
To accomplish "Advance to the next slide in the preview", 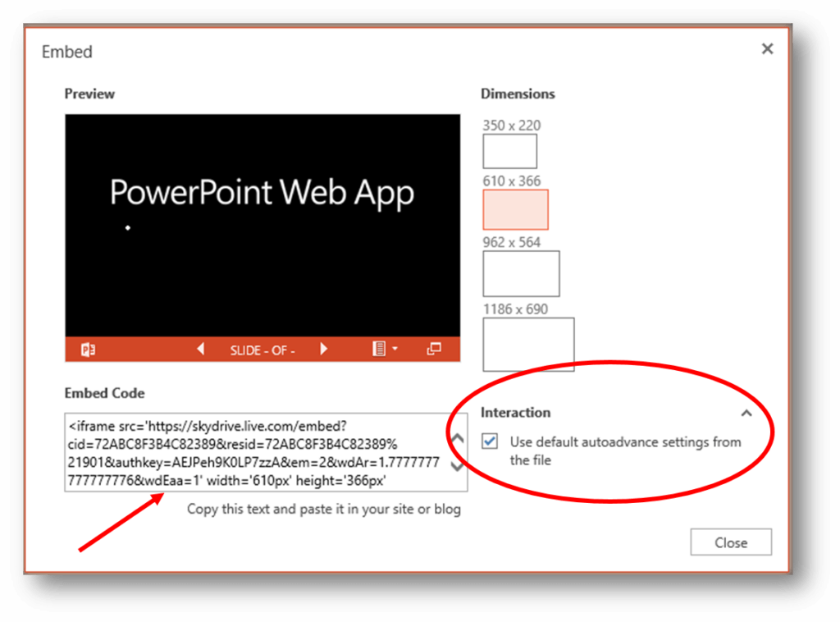I will (x=323, y=349).
